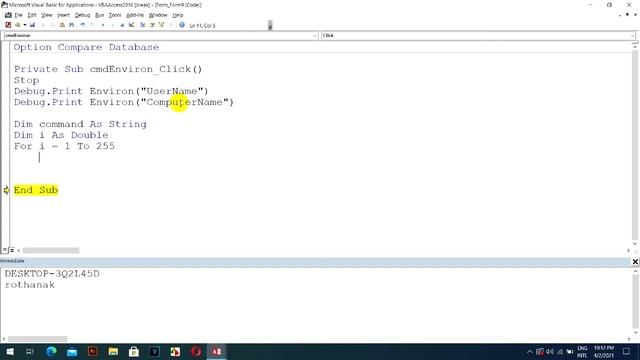Open the Opera browser taskbar icon
The width and height of the screenshot is (640, 360).
[196, 351]
